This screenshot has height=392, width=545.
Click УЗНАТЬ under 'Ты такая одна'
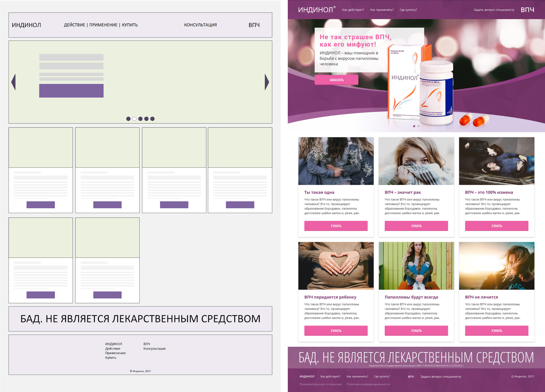(336, 226)
